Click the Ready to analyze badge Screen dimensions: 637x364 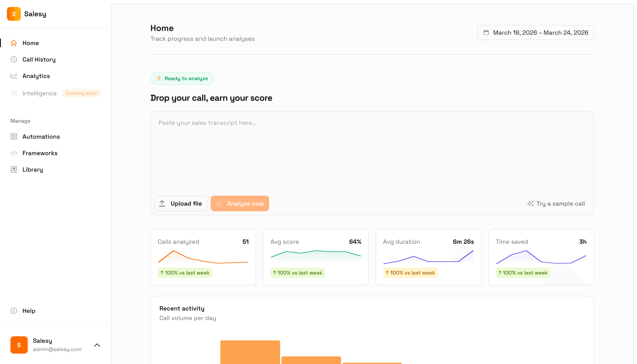[182, 78]
